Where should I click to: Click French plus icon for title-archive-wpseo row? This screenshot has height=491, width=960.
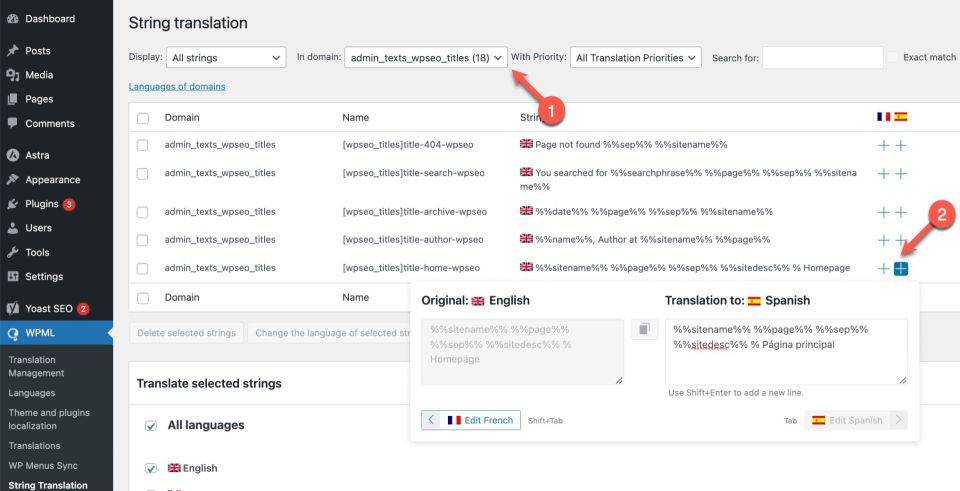pyautogui.click(x=883, y=212)
